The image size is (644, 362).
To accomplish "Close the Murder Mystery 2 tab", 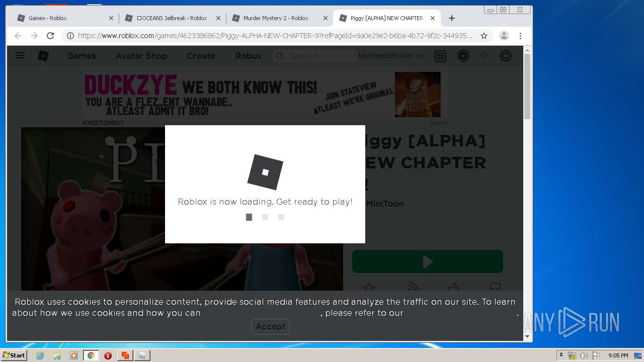I will 326,18.
